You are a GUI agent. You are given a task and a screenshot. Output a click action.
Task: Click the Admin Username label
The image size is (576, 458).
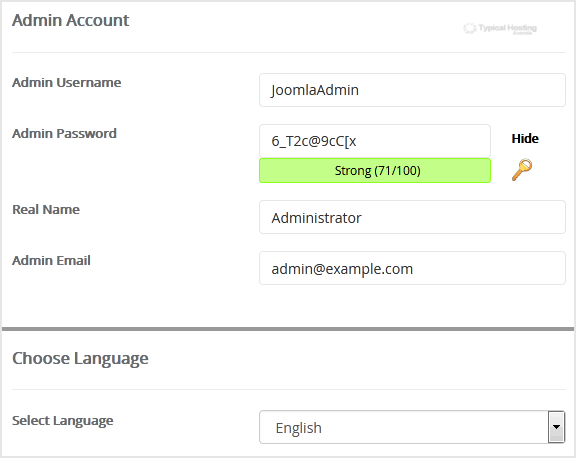click(66, 83)
